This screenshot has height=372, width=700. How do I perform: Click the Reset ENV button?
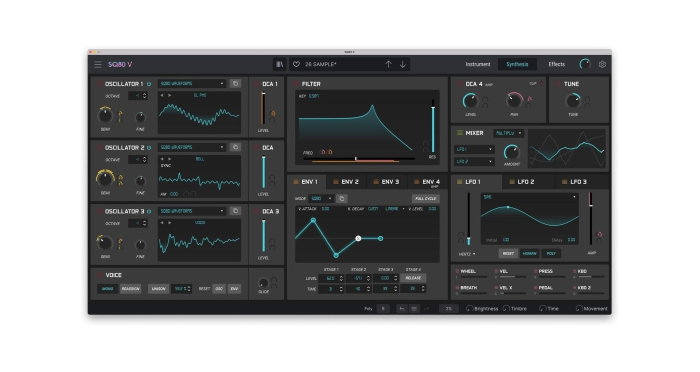click(x=234, y=289)
